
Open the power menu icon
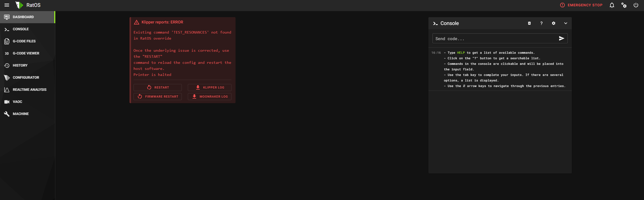pyautogui.click(x=636, y=5)
